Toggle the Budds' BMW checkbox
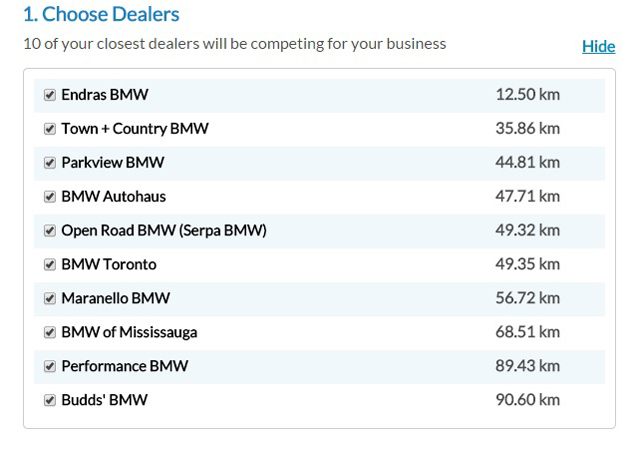 click(x=50, y=400)
